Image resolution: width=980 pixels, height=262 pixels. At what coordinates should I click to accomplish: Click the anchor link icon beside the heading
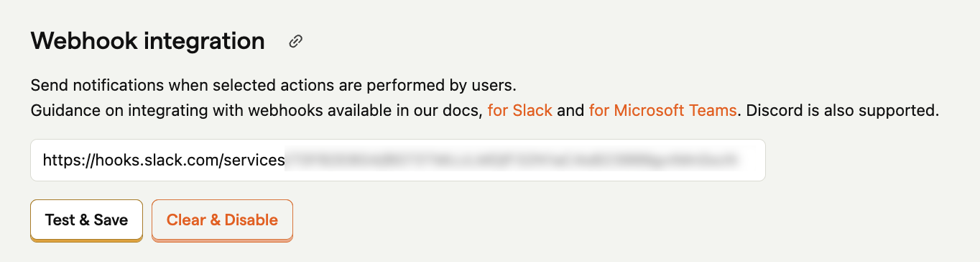[295, 41]
